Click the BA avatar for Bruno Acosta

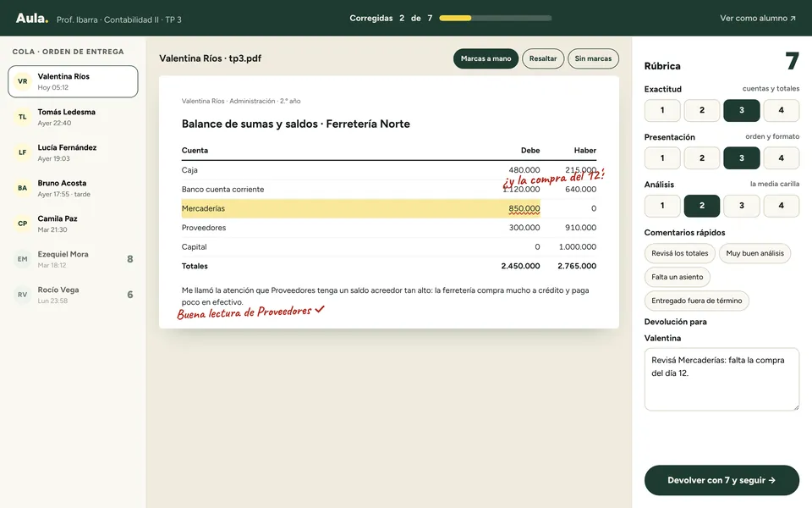tap(22, 188)
